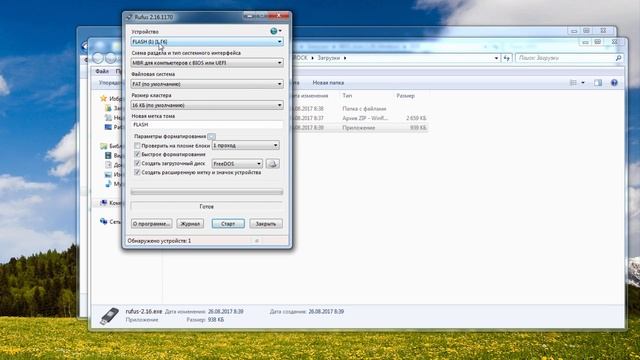The image size is (640, 360).
Task: Open the Rufus language globe icon menu
Action: 276,31
